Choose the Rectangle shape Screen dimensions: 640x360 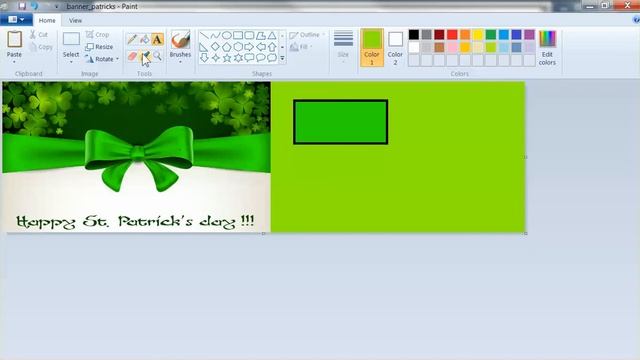click(238, 36)
